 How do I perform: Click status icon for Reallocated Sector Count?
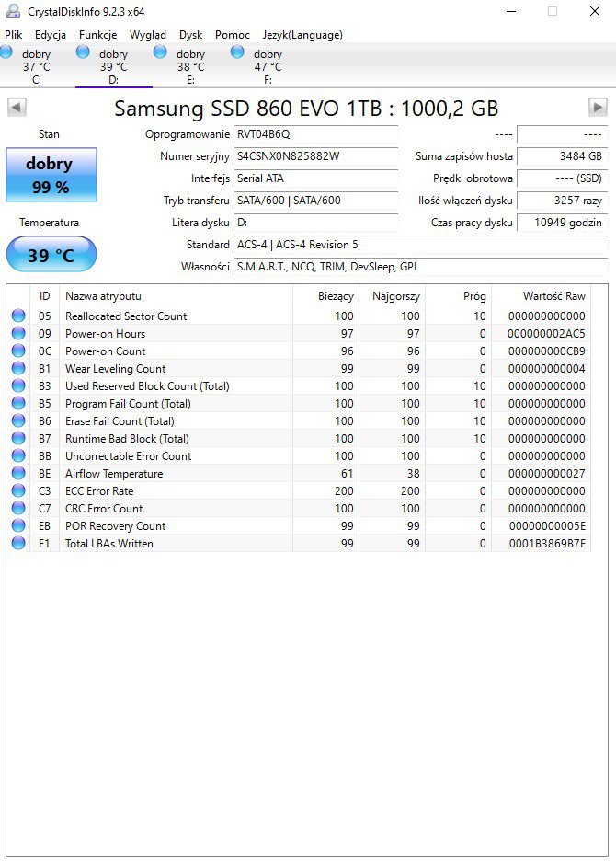click(18, 316)
